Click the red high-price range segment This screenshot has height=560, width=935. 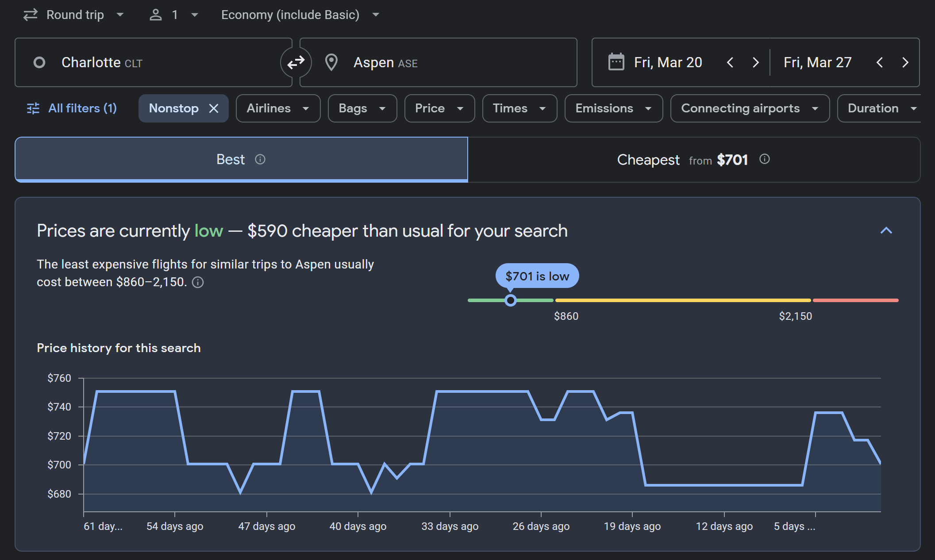[x=856, y=300]
